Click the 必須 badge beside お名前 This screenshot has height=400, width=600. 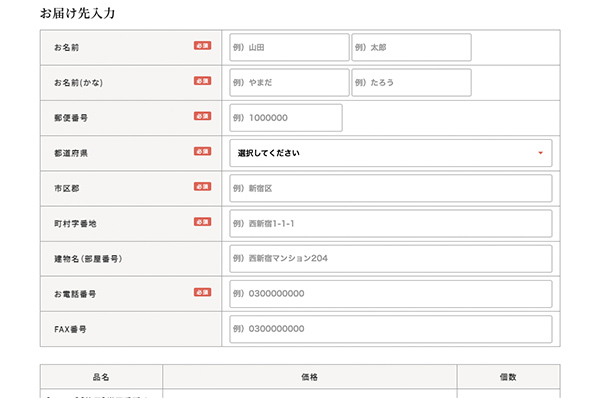[x=202, y=46]
